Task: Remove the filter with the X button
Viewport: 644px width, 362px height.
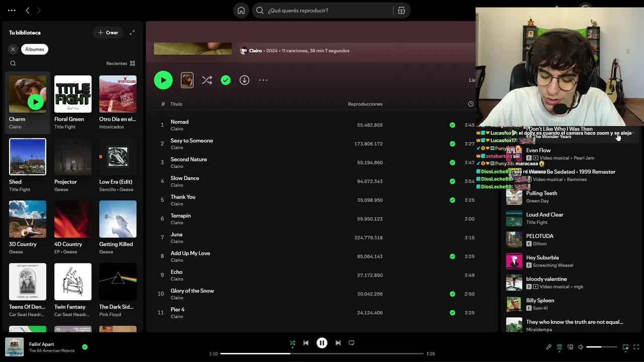Action: 13,49
